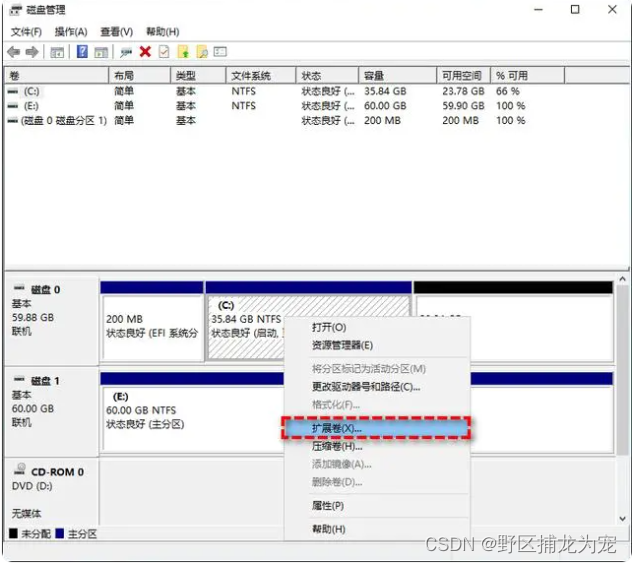632x563 pixels.
Task: Click the Disk 0 drive icon
Action: 19,288
